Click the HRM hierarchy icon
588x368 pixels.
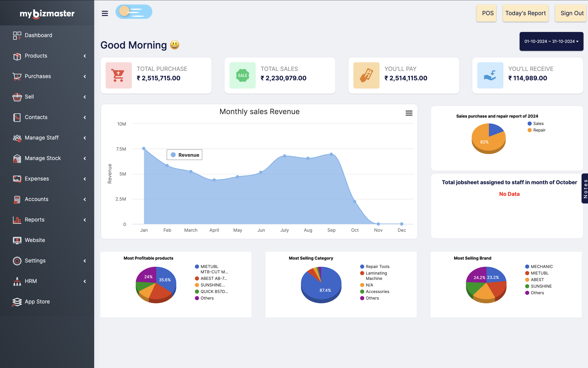pyautogui.click(x=17, y=281)
